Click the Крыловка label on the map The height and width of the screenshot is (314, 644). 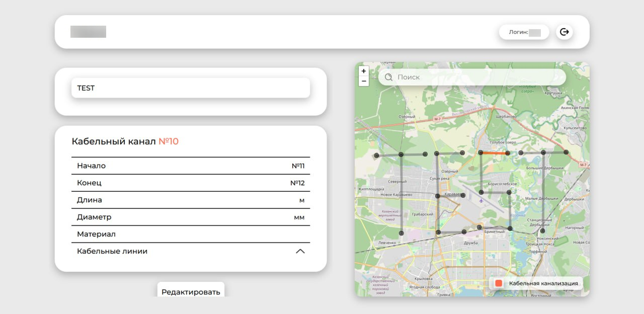point(424,278)
